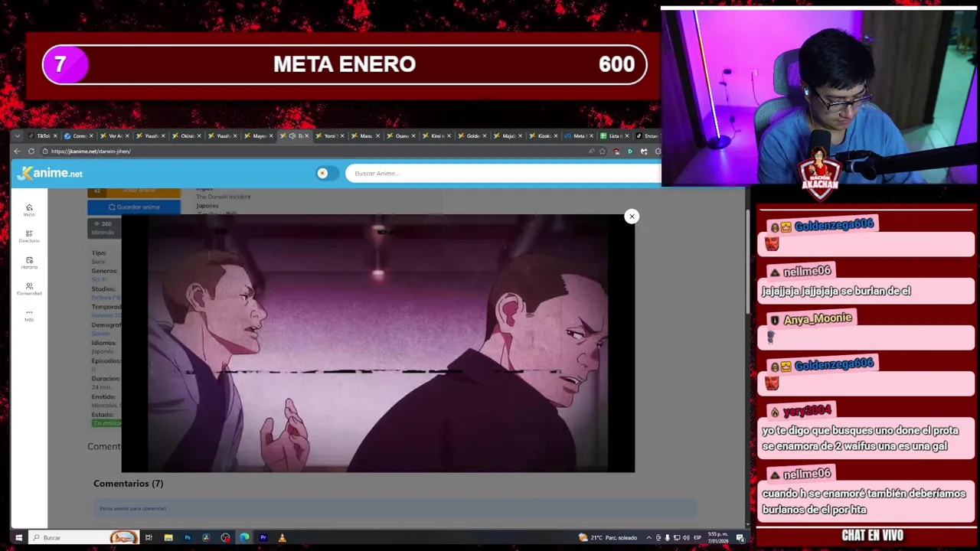The height and width of the screenshot is (551, 980).
Task: Switch to the Golde browser tab
Action: [x=473, y=135]
